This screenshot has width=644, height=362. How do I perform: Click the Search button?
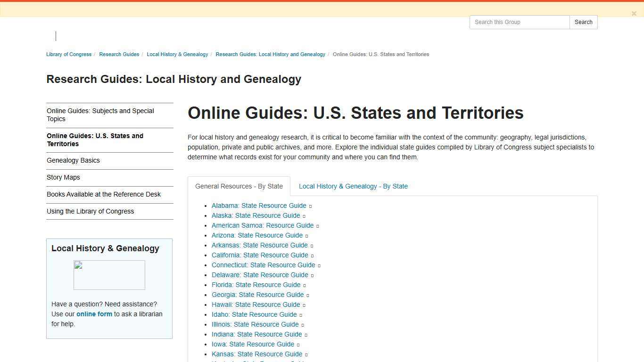click(583, 22)
